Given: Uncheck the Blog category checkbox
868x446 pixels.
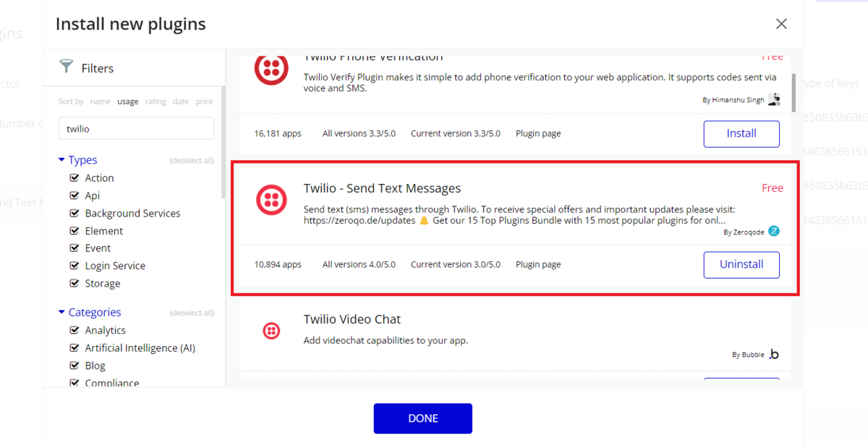Looking at the screenshot, I should click(x=74, y=366).
